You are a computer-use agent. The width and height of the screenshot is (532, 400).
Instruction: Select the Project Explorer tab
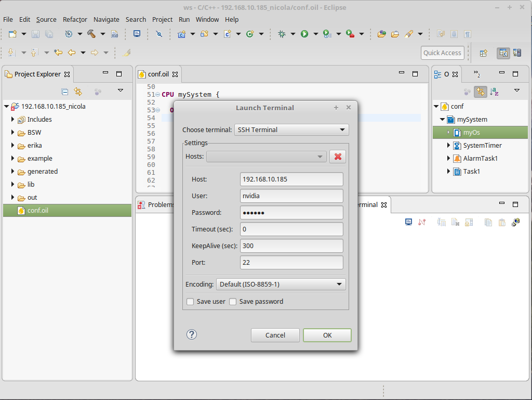pos(37,74)
